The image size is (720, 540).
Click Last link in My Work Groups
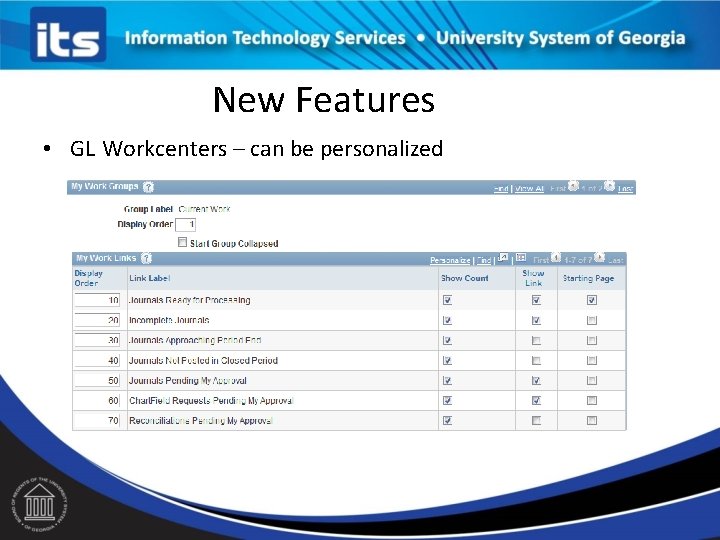[x=625, y=189]
